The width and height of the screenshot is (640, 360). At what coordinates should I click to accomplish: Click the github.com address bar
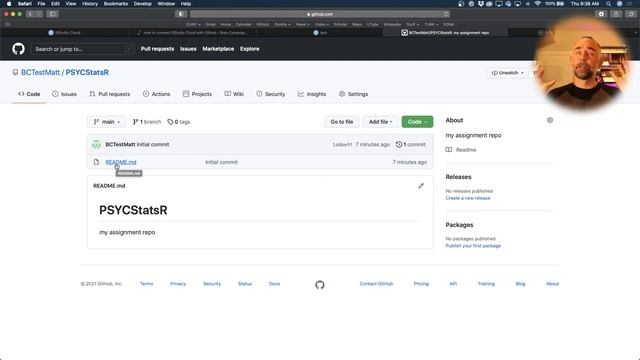click(x=320, y=14)
